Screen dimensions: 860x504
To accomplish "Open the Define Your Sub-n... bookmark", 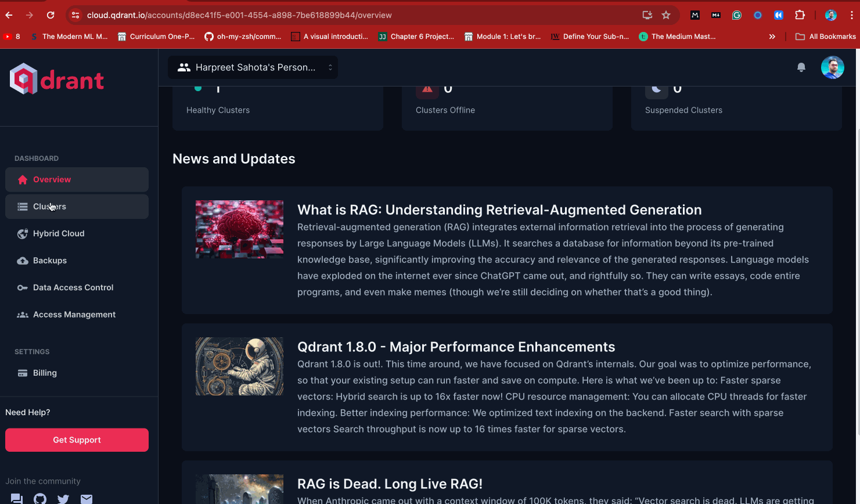I will click(x=590, y=37).
